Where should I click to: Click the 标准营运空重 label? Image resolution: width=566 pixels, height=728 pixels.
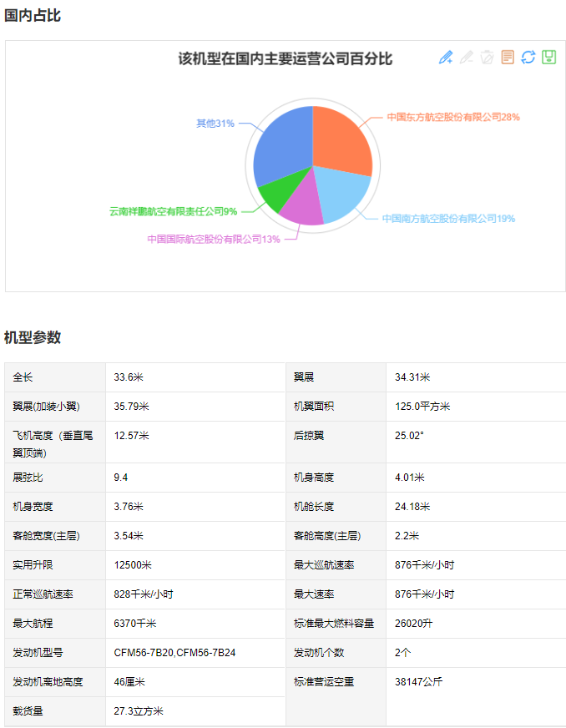pos(324,682)
